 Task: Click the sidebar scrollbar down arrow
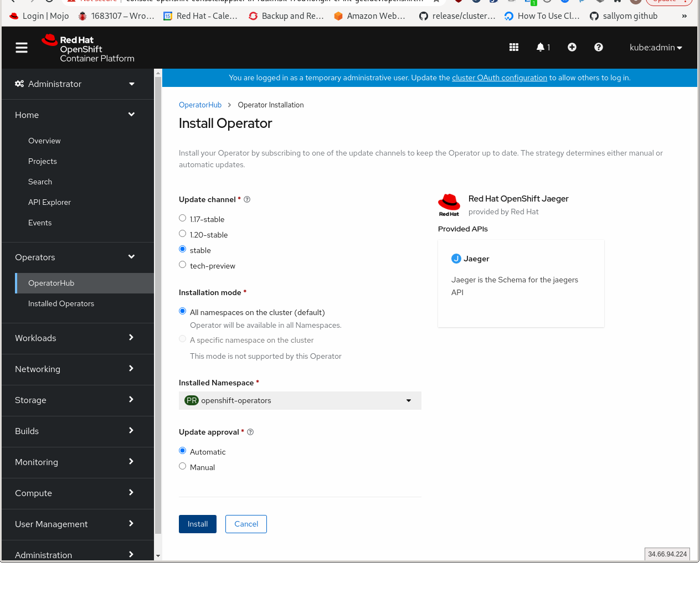coord(158,556)
